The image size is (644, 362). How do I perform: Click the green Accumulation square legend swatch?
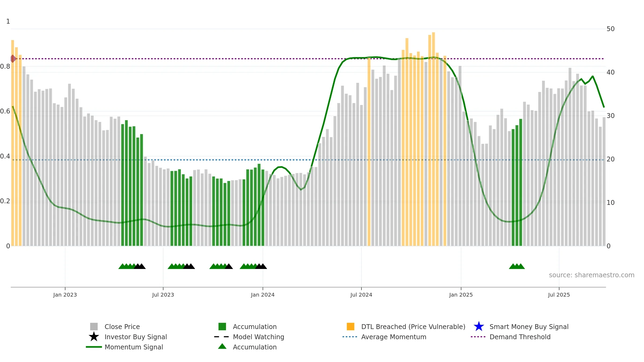tap(222, 327)
